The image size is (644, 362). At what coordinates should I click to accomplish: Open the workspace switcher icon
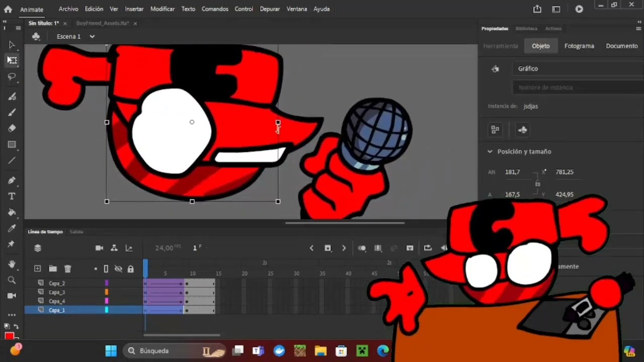click(x=556, y=9)
